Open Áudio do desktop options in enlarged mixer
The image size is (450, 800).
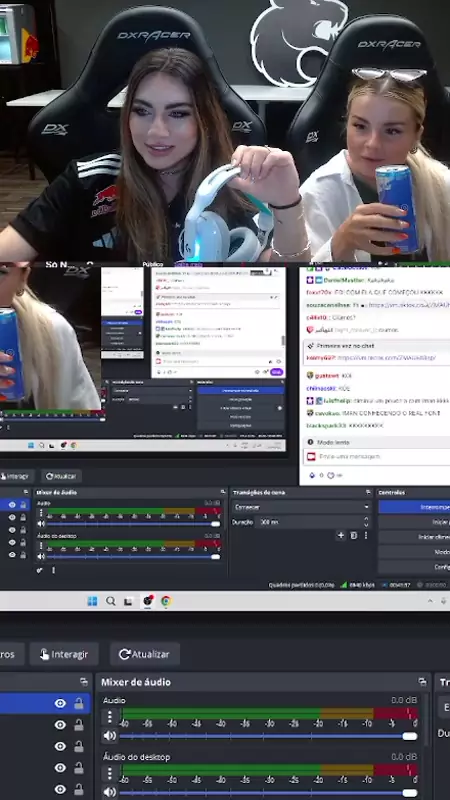click(109, 773)
